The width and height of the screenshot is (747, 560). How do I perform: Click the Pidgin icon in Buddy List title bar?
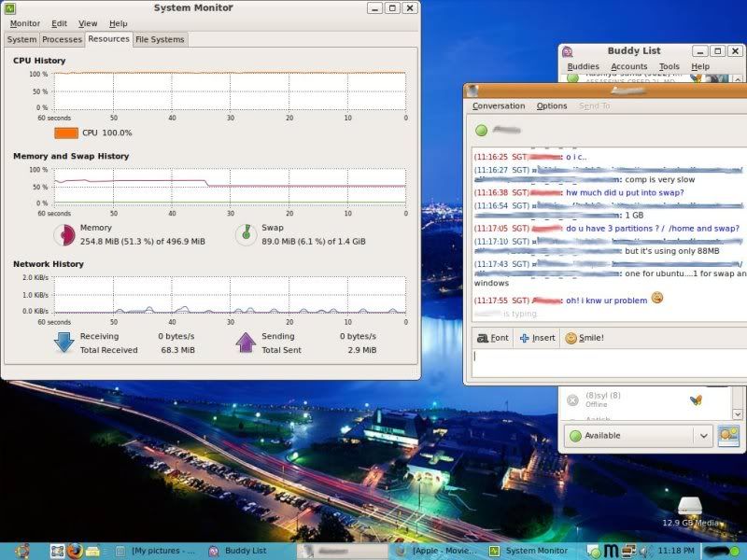[x=567, y=51]
